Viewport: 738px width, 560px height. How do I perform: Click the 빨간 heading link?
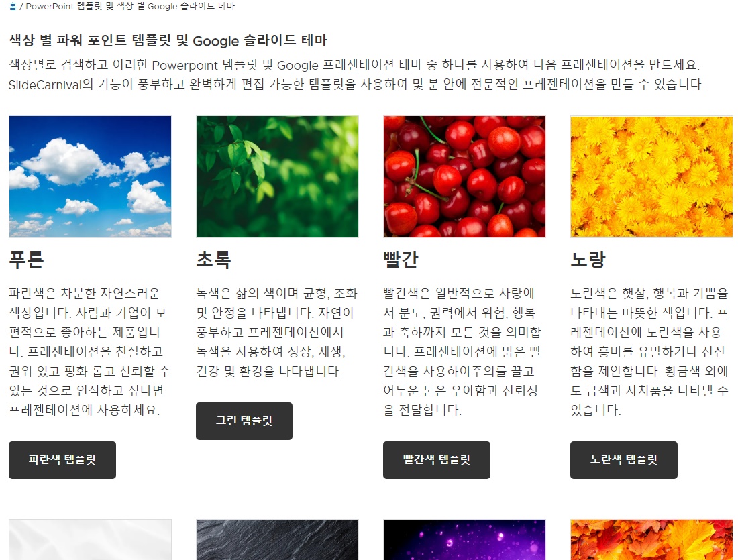click(397, 260)
